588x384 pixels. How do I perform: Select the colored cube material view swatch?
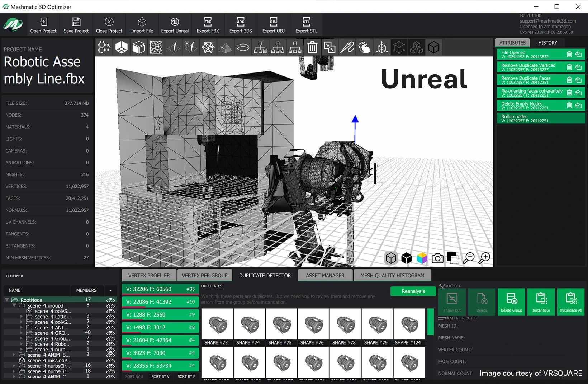(422, 258)
